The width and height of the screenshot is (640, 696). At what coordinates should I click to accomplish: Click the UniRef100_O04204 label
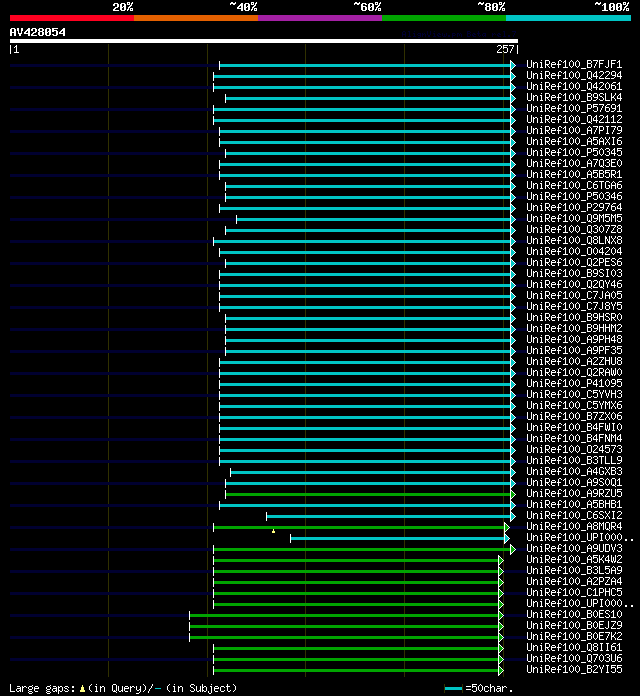[574, 251]
